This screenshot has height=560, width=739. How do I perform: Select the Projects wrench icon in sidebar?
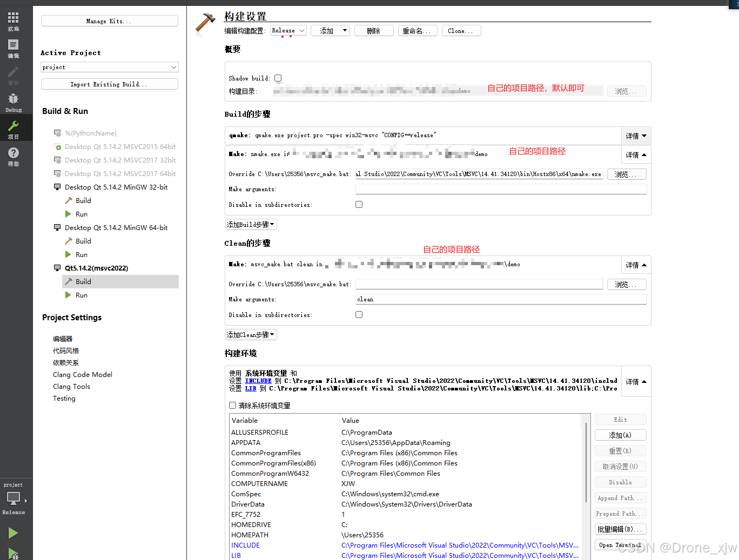pyautogui.click(x=14, y=129)
